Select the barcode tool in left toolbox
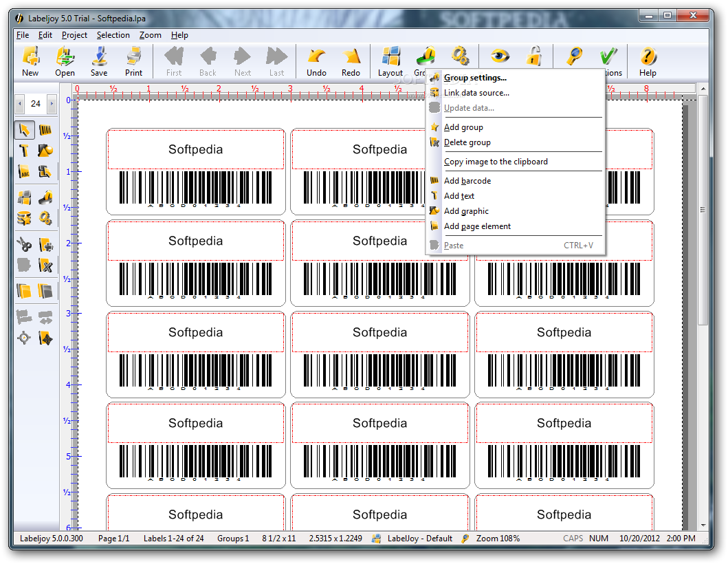The width and height of the screenshot is (728, 564). 46,130
